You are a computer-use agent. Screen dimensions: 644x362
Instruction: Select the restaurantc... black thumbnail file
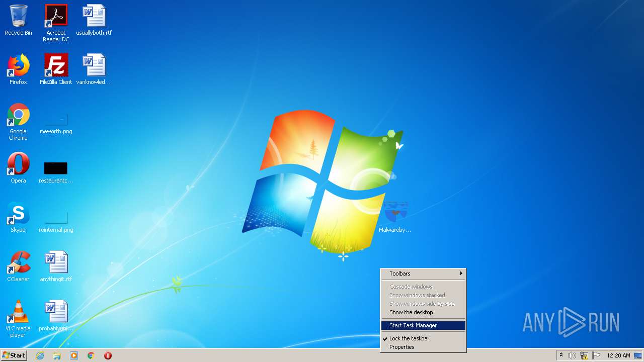coord(56,172)
